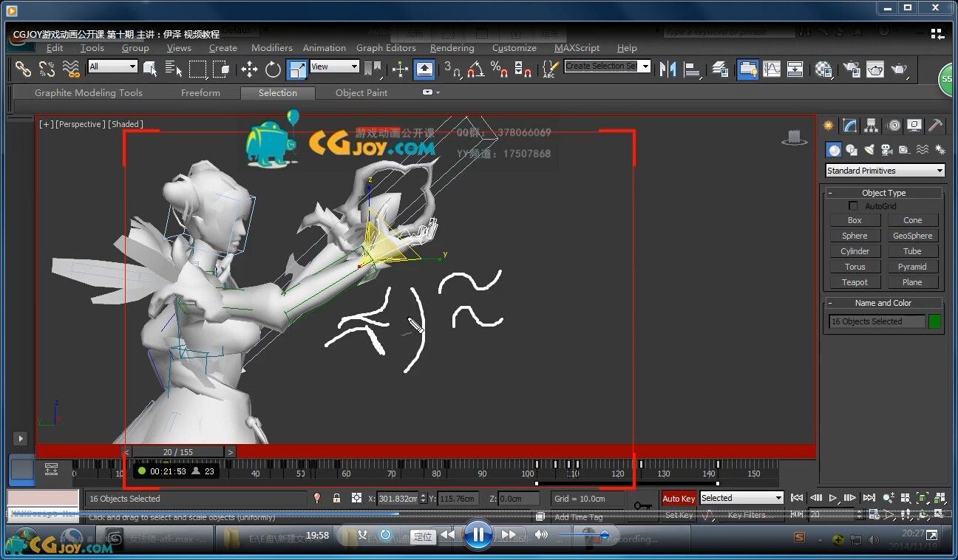958x560 pixels.
Task: Click Use Pivot Point Center icon
Action: [374, 69]
